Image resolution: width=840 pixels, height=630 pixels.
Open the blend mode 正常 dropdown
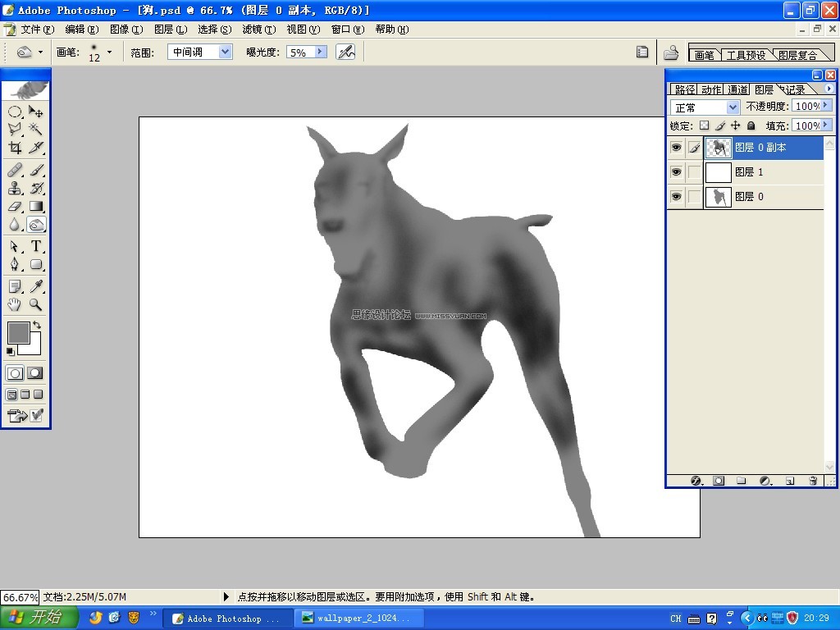coord(733,107)
